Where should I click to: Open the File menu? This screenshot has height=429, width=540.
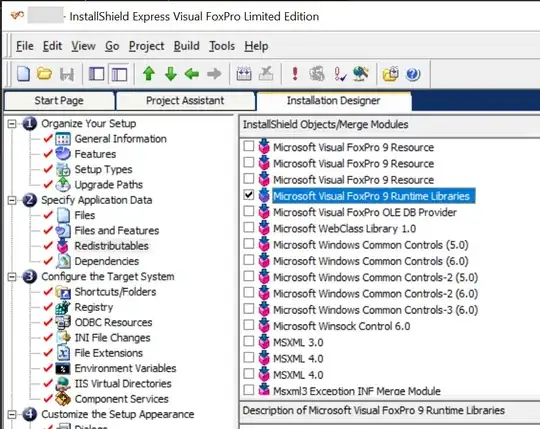click(25, 46)
